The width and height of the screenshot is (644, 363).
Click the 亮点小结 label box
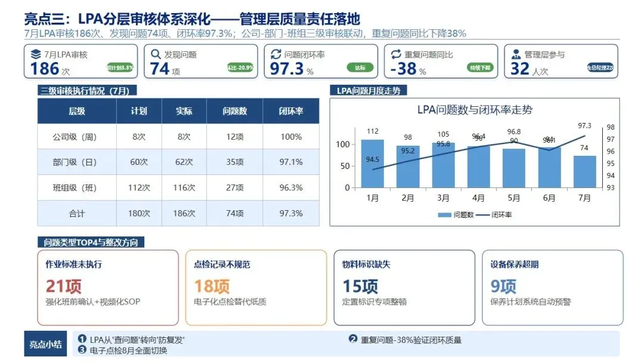pos(45,344)
